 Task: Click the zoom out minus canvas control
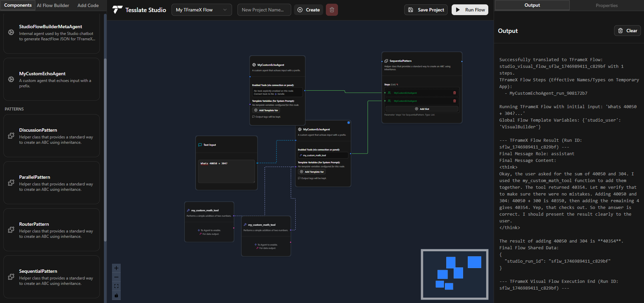click(x=116, y=277)
